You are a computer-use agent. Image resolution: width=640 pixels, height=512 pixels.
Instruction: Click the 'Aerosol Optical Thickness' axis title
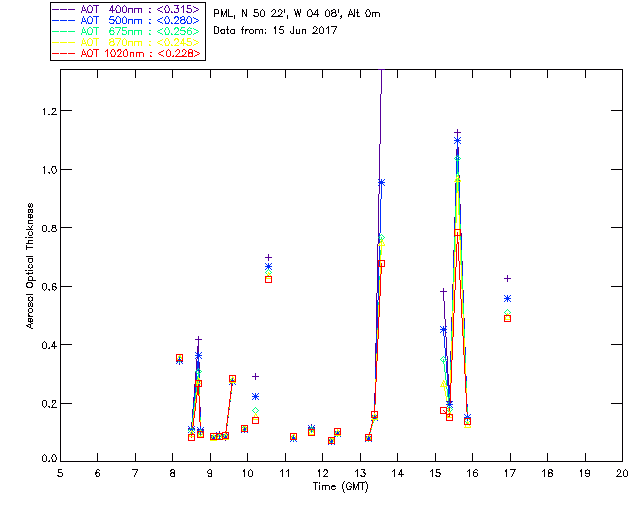tap(30, 266)
